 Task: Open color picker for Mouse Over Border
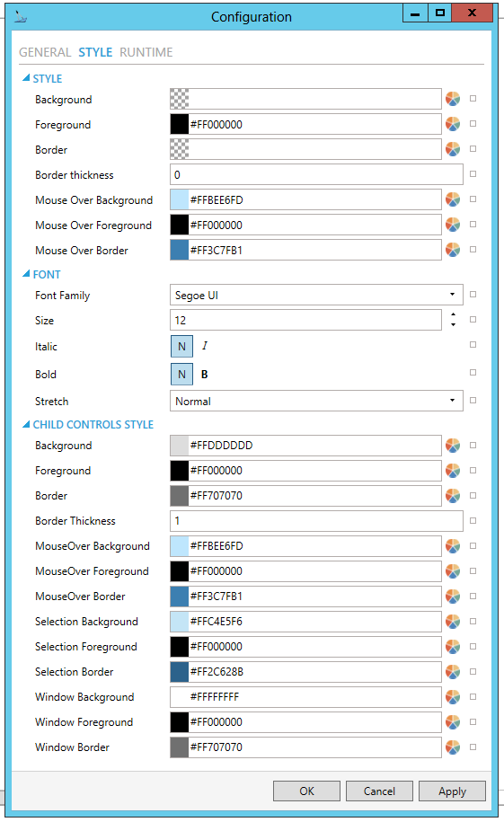coord(453,250)
